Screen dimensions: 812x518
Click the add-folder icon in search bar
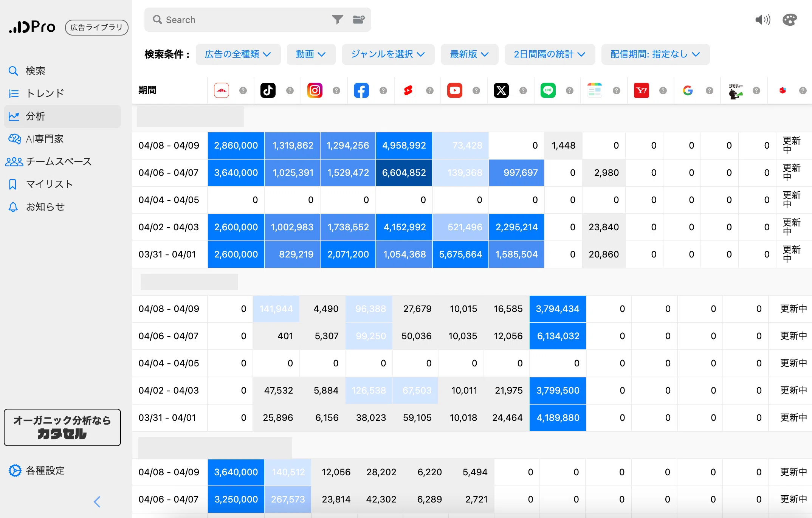(x=359, y=19)
